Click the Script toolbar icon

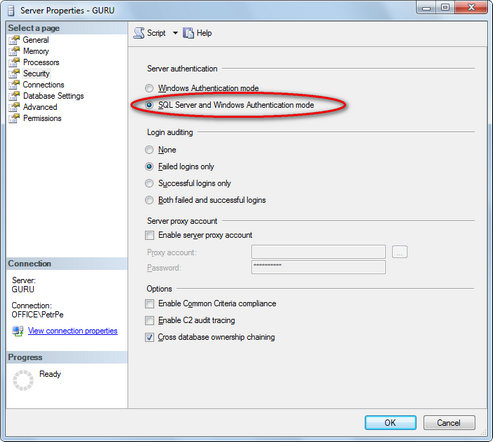[139, 33]
